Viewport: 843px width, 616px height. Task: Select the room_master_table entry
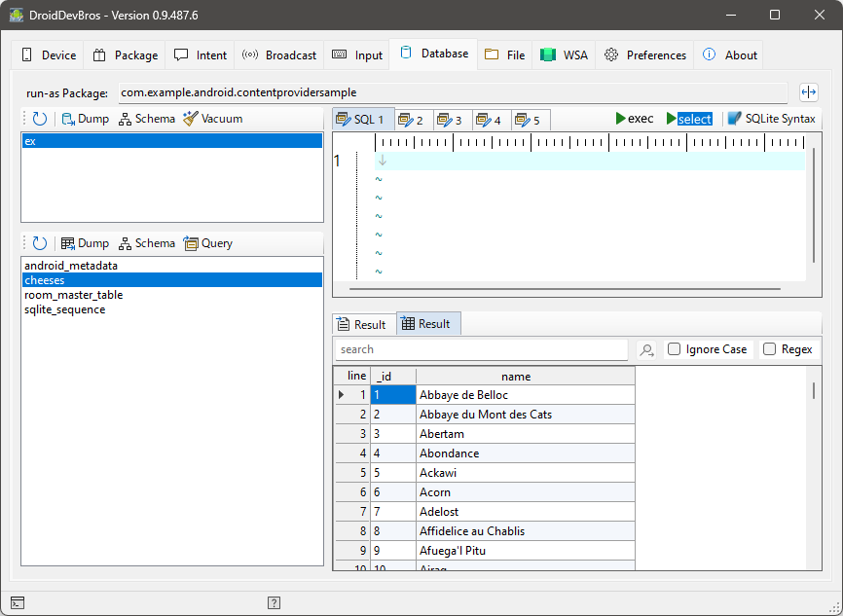pos(73,295)
